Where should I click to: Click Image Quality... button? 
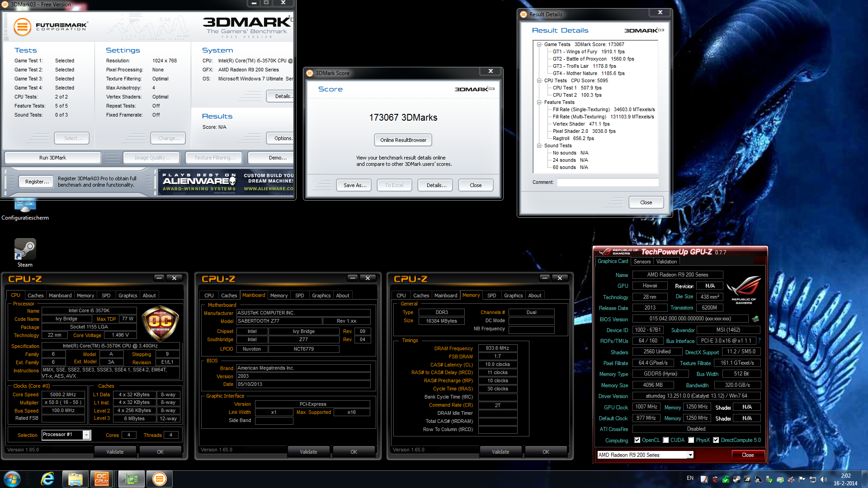point(152,158)
